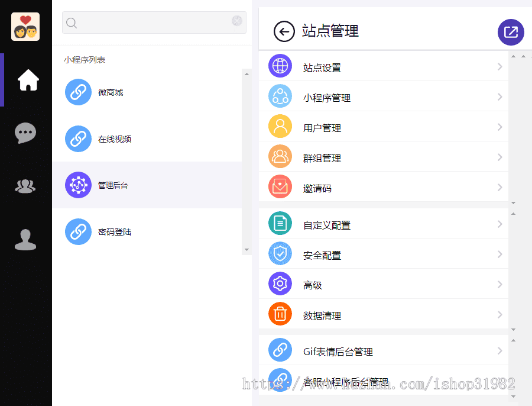Open the chat messages sidebar icon
Viewport: 532px width, 406px height.
click(x=25, y=133)
